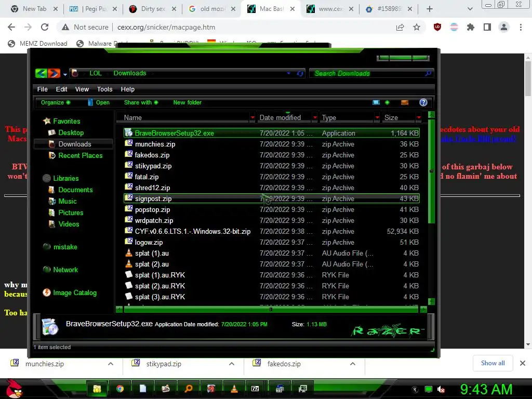Screen dimensions: 532x399
Task: Expand the address bar history dropdown
Action: point(288,73)
